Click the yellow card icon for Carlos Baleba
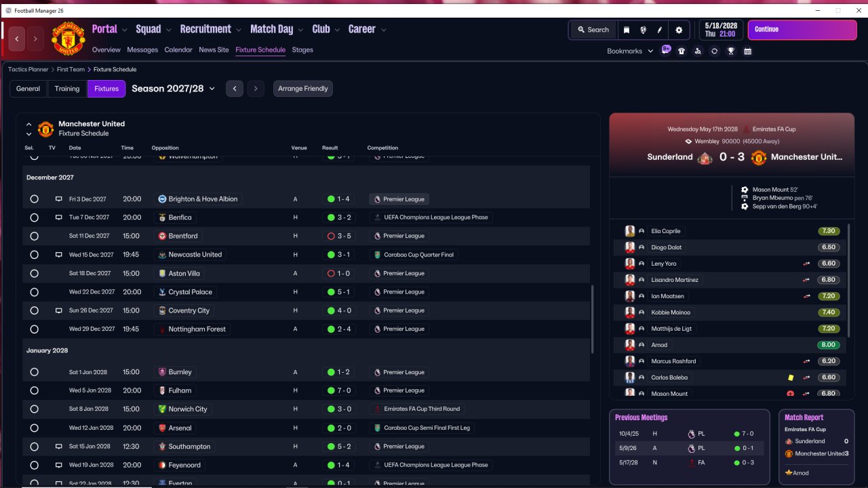868x488 pixels. point(791,378)
